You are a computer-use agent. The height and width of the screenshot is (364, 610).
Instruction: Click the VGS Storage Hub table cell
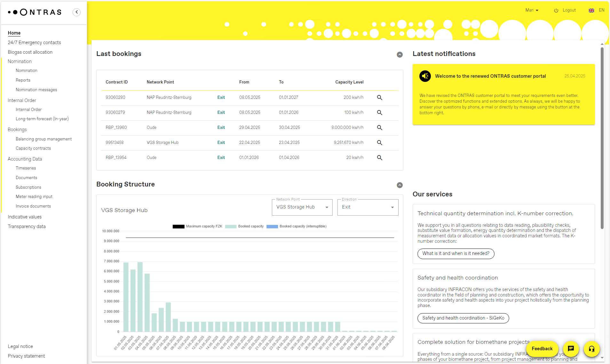[x=162, y=143]
